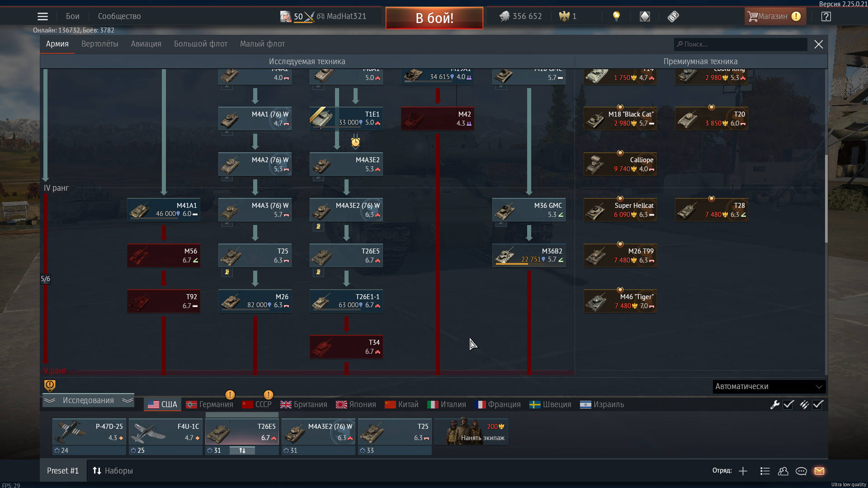
Task: Switch to the Большой флот tab
Action: 201,44
